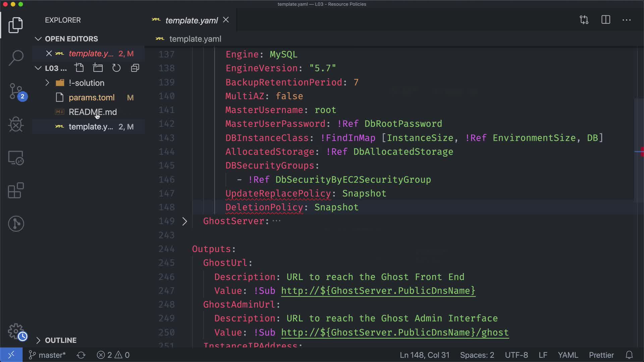
Task: Open the Remote Explorer view
Action: coord(16,158)
